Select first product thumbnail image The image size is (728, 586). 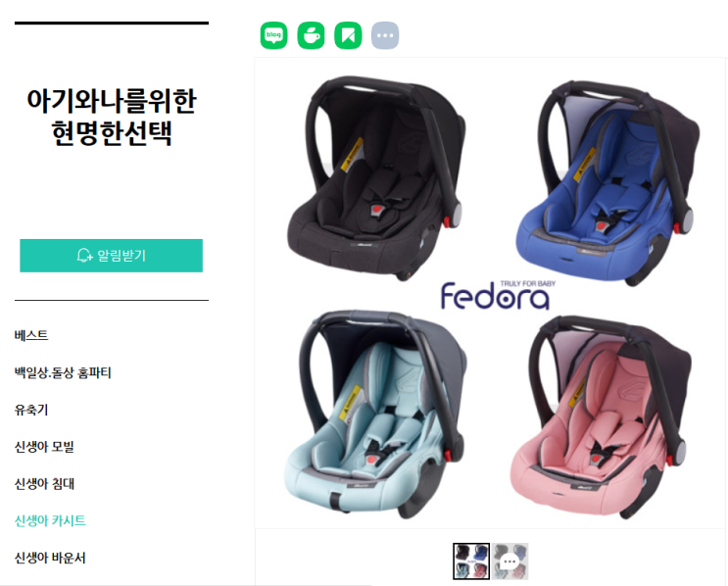point(471,562)
